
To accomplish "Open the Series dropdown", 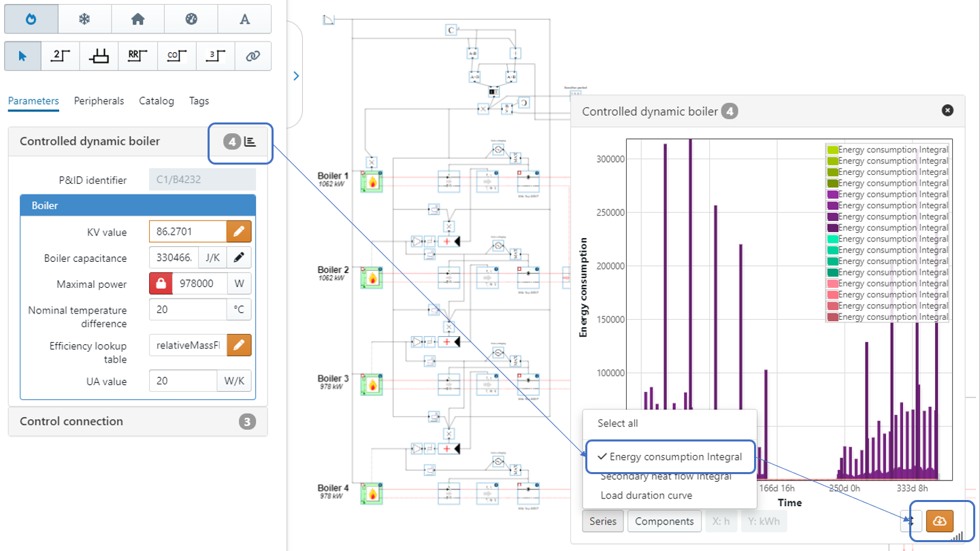I will [x=602, y=522].
